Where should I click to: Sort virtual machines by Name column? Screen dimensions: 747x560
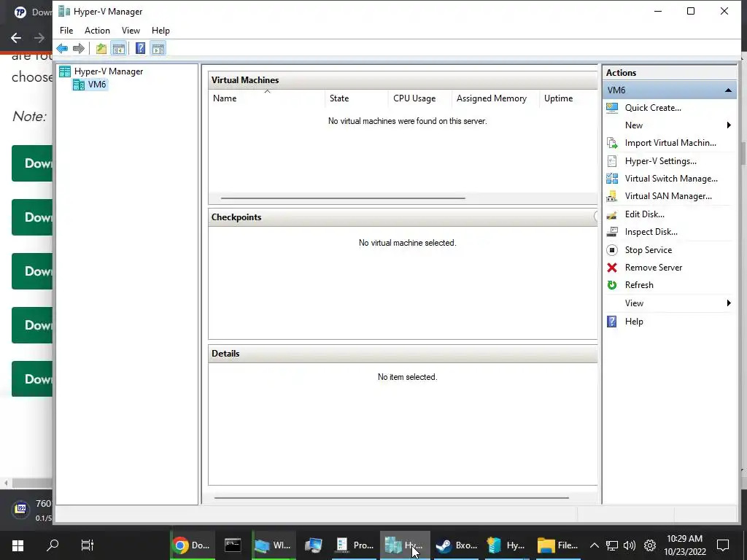[x=267, y=98]
